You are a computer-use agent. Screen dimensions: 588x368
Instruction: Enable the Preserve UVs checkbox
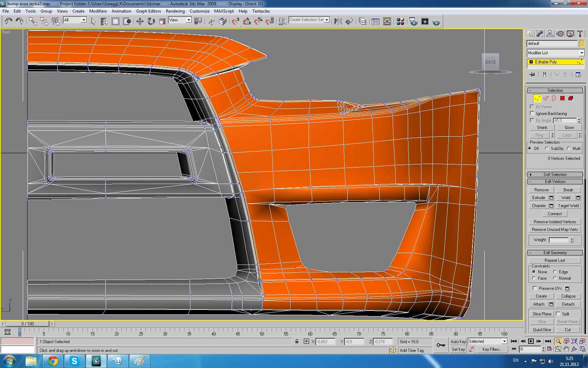coord(535,288)
